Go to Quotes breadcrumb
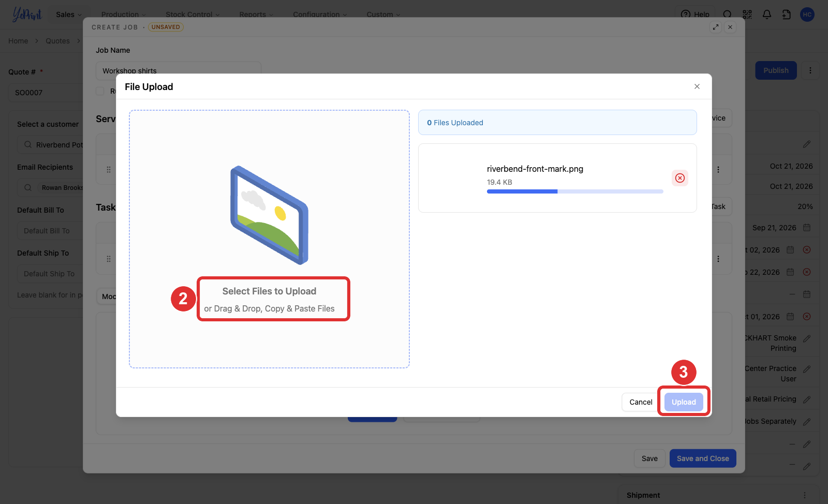 pyautogui.click(x=57, y=41)
